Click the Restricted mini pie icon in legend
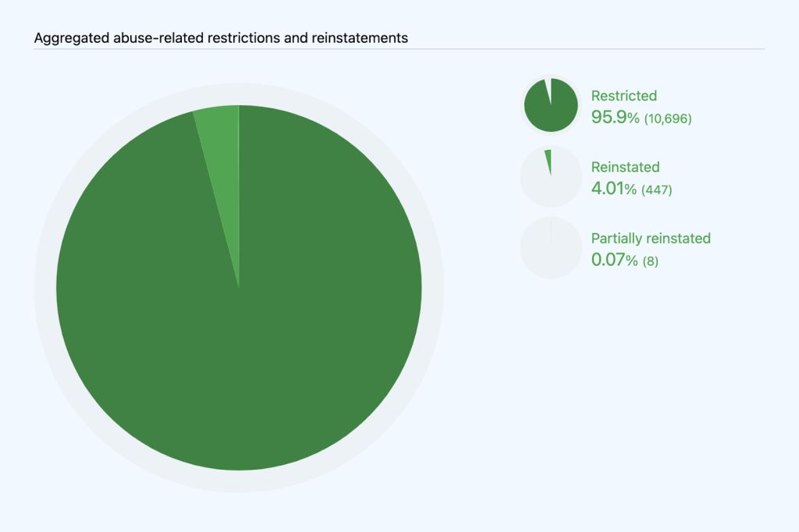799x532 pixels. [x=551, y=105]
